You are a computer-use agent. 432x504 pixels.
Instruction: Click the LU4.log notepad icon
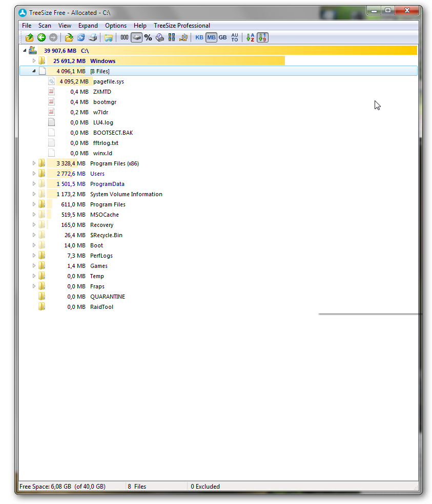pos(51,122)
